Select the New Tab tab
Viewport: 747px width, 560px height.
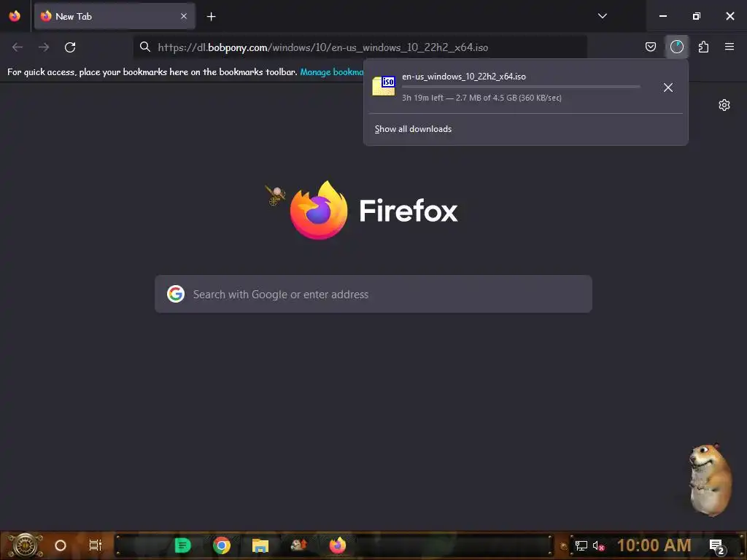[x=115, y=16]
